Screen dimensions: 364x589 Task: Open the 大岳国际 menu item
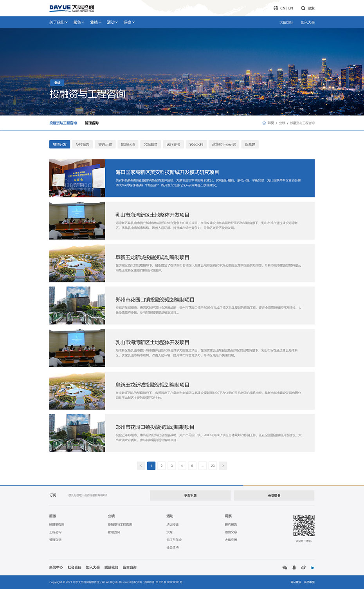[286, 22]
